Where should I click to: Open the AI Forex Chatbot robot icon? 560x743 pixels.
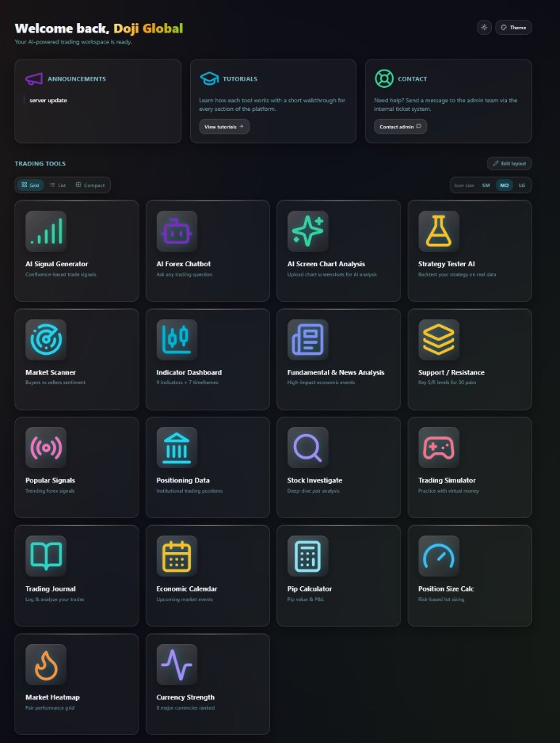pos(177,231)
